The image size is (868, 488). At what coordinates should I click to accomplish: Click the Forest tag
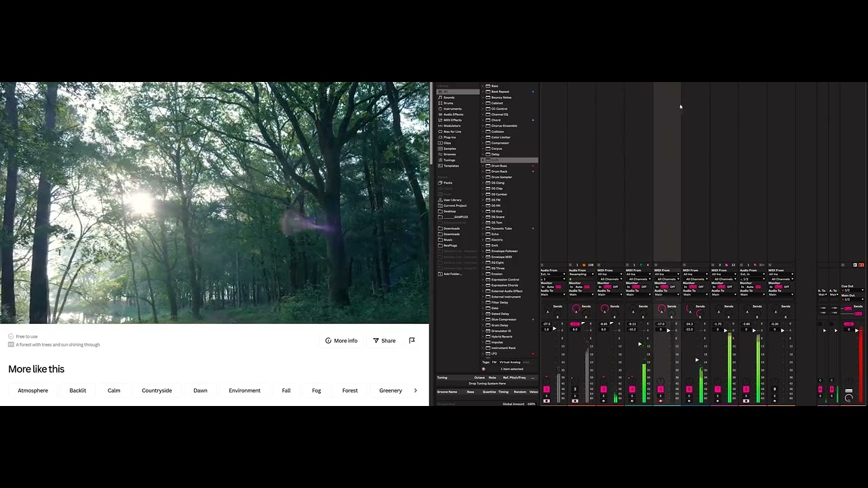(350, 390)
